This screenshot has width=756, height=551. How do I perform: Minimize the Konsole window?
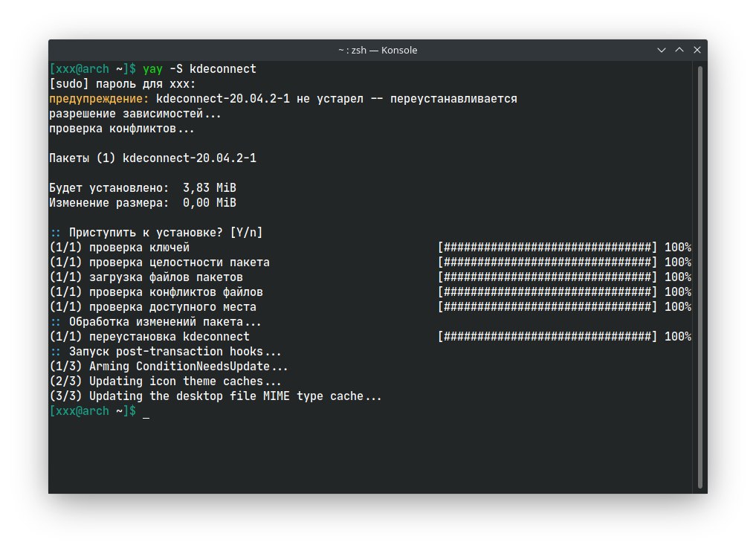coord(662,50)
